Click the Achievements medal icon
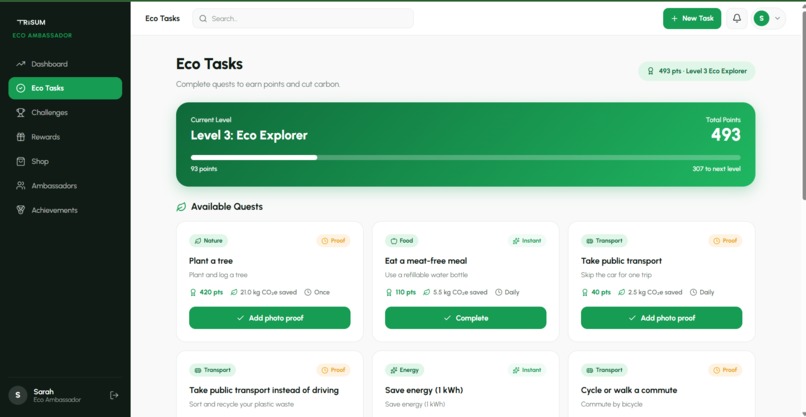This screenshot has height=417, width=806. pyautogui.click(x=21, y=210)
